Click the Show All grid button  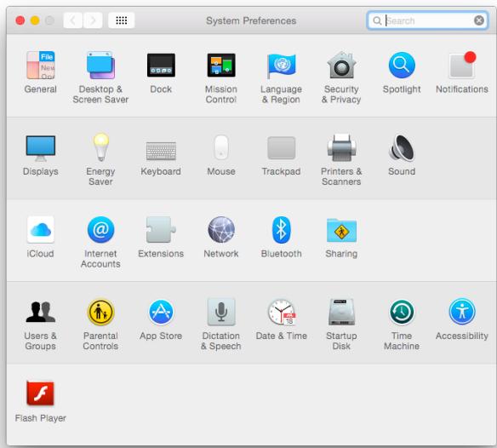(122, 20)
